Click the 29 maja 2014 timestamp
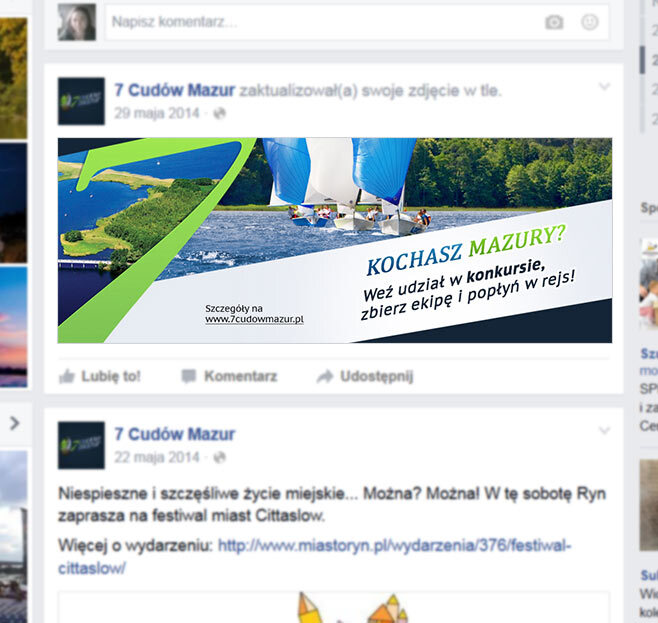The image size is (658, 623). (x=157, y=113)
